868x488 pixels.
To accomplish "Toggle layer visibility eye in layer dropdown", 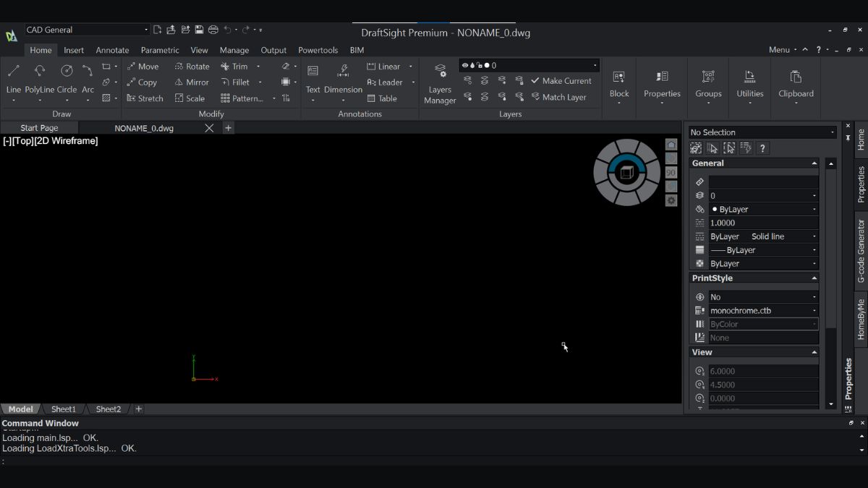I will (x=465, y=65).
